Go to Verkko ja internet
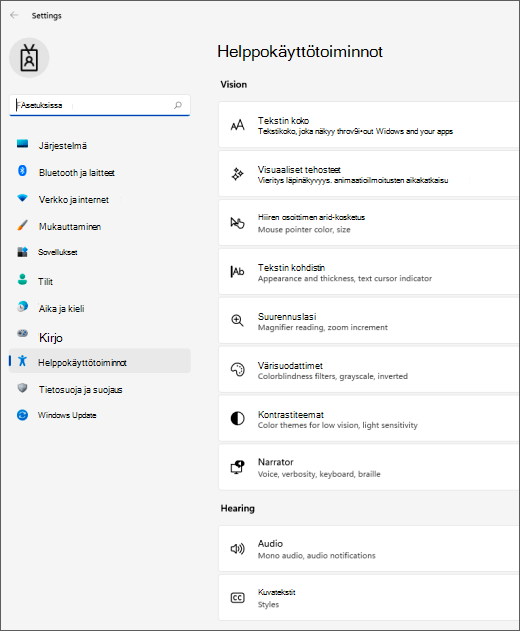 [x=99, y=200]
